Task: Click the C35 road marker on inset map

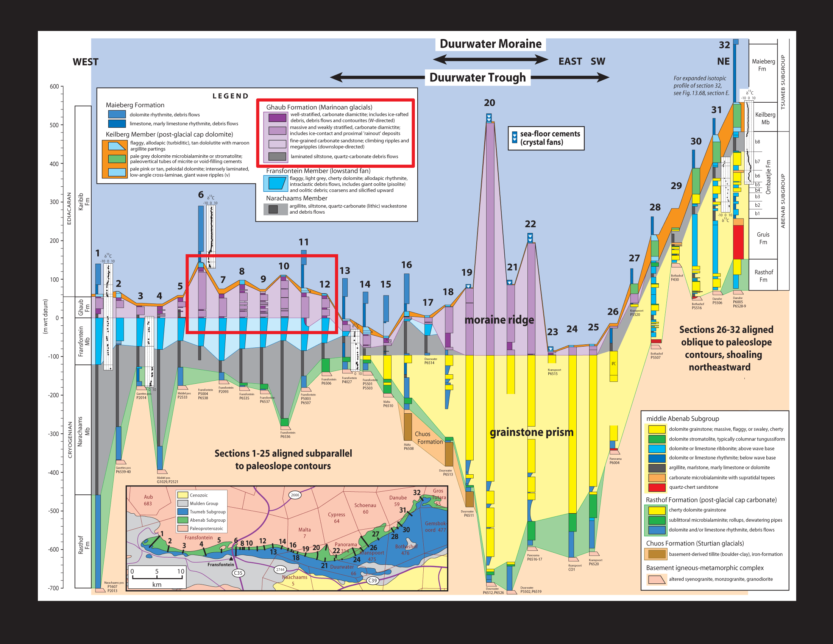Action: [x=238, y=573]
